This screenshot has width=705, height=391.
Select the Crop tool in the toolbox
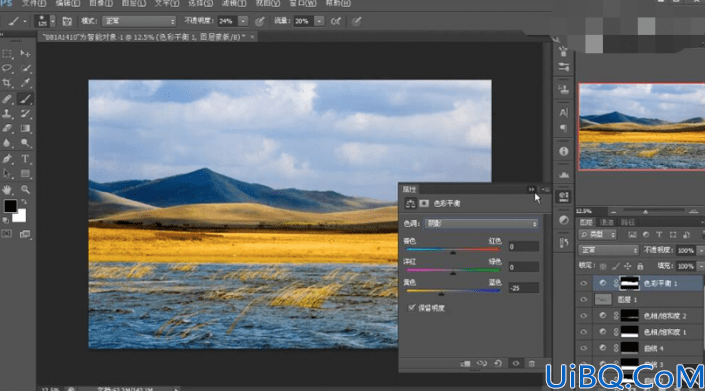tap(7, 83)
